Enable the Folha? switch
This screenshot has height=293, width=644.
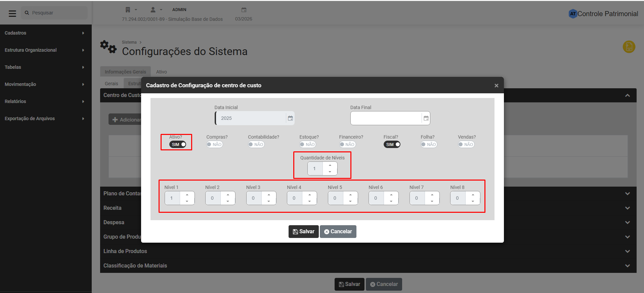(429, 144)
